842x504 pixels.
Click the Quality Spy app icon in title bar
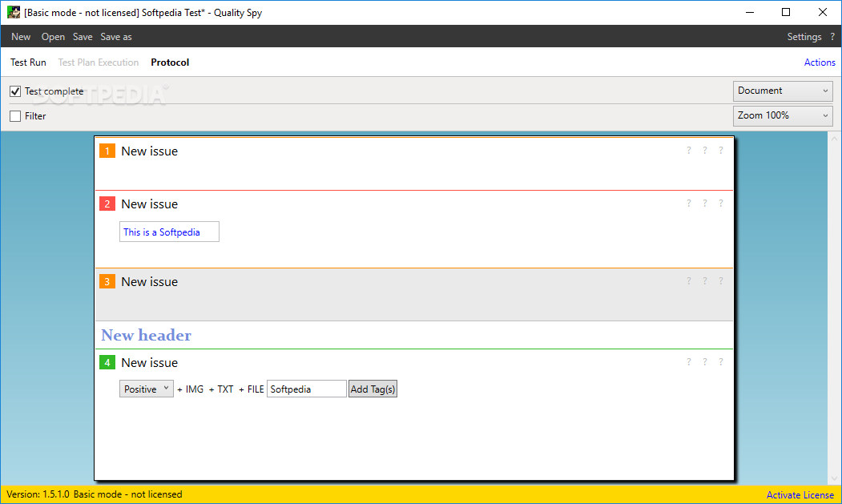click(14, 12)
